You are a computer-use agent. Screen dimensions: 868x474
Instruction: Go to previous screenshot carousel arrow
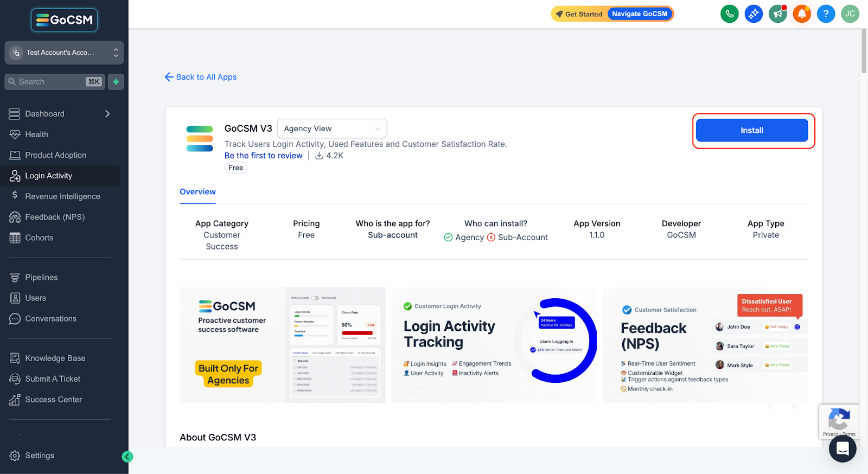pos(770,406)
